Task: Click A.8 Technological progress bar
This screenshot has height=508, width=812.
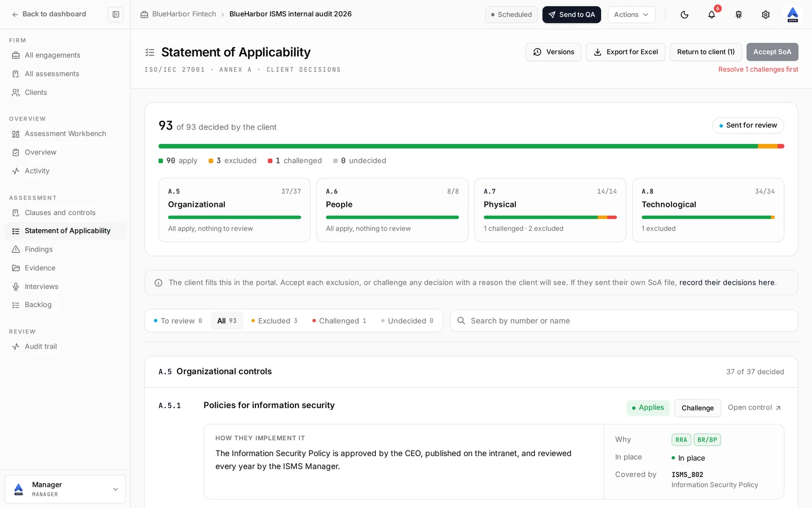Action: 708,217
